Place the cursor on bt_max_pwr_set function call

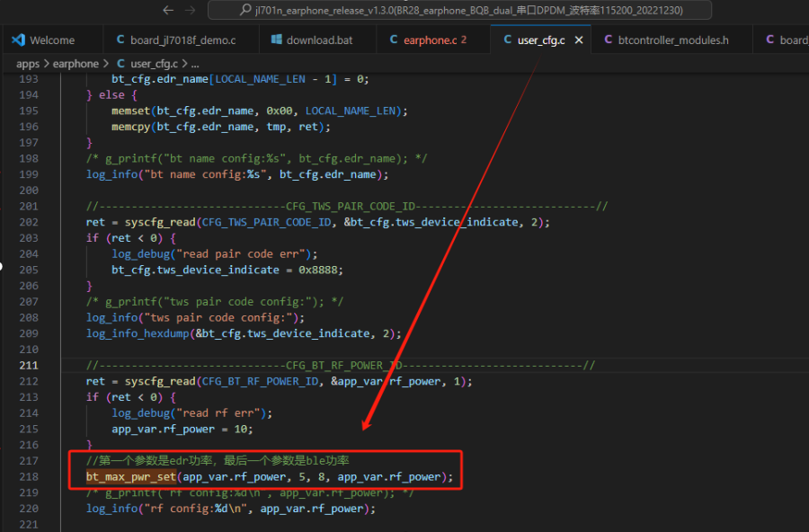click(131, 477)
